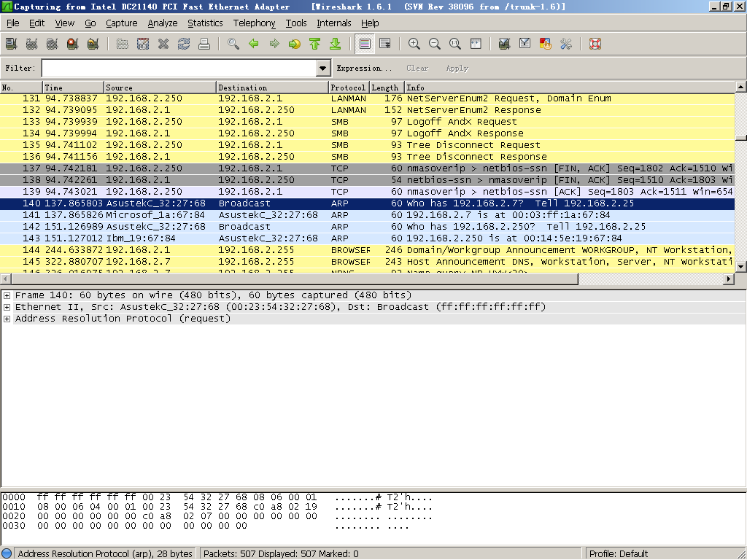Click packet list horizontal scrollbar right arrow
This screenshot has height=560, width=747.
729,279
